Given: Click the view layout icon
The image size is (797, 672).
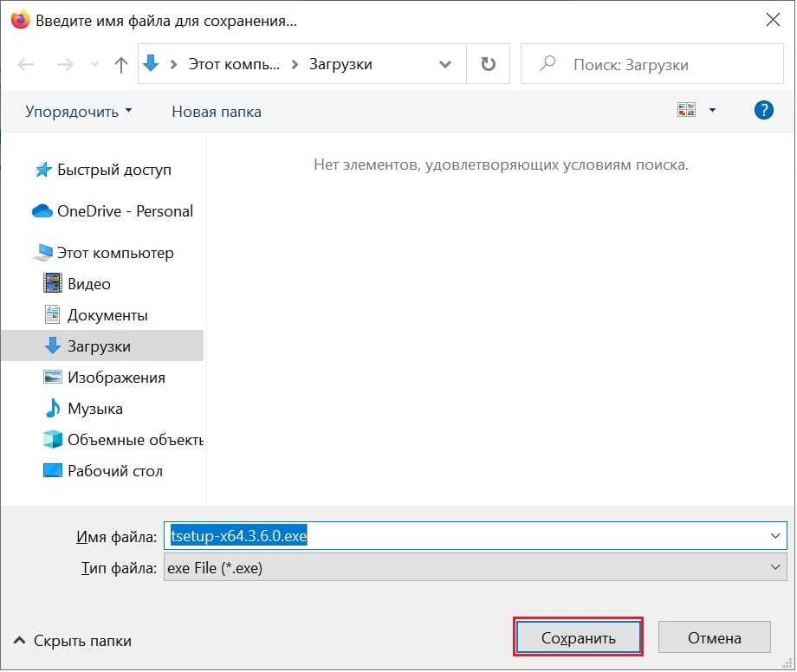Looking at the screenshot, I should (687, 110).
